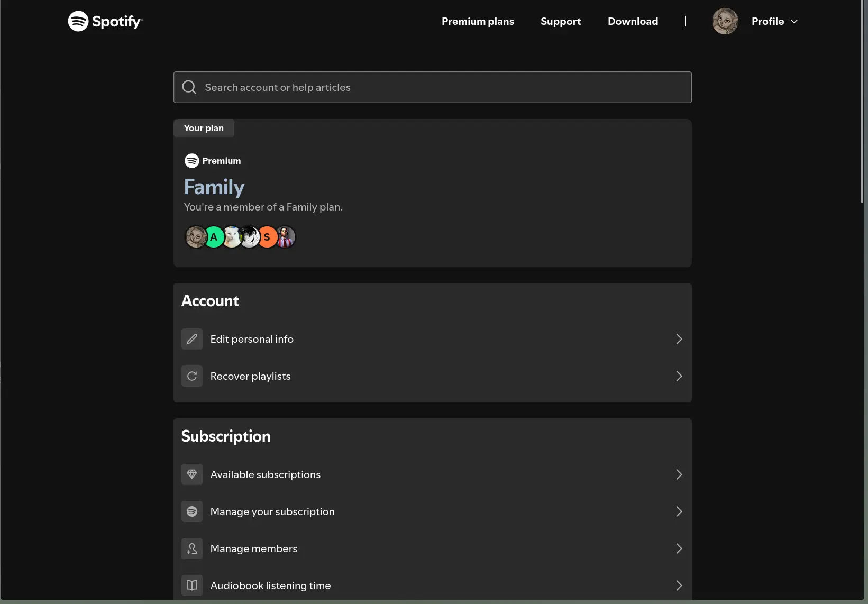Click the orange 'S' member avatar
Image resolution: width=868 pixels, height=604 pixels.
tap(268, 237)
